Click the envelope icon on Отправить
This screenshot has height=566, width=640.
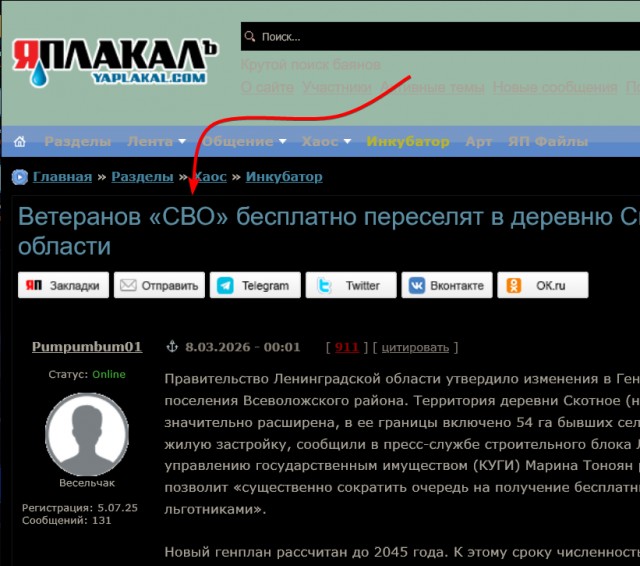coord(128,285)
